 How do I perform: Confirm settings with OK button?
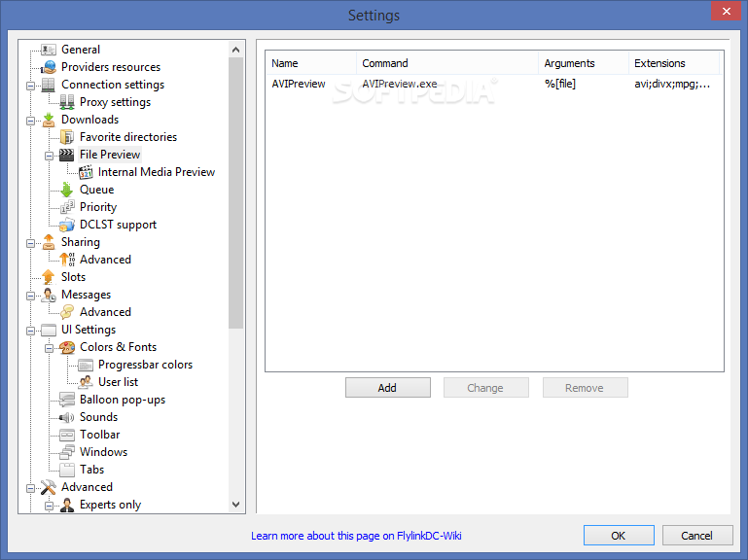[x=619, y=535]
